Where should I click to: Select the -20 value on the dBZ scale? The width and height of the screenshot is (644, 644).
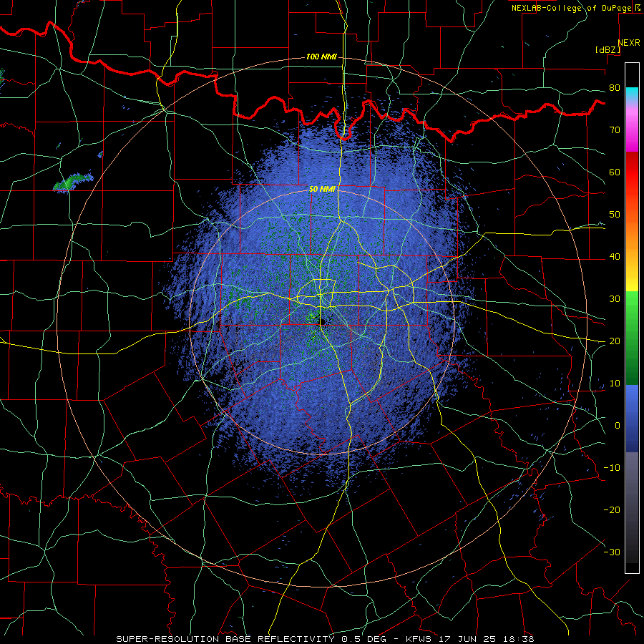611,509
